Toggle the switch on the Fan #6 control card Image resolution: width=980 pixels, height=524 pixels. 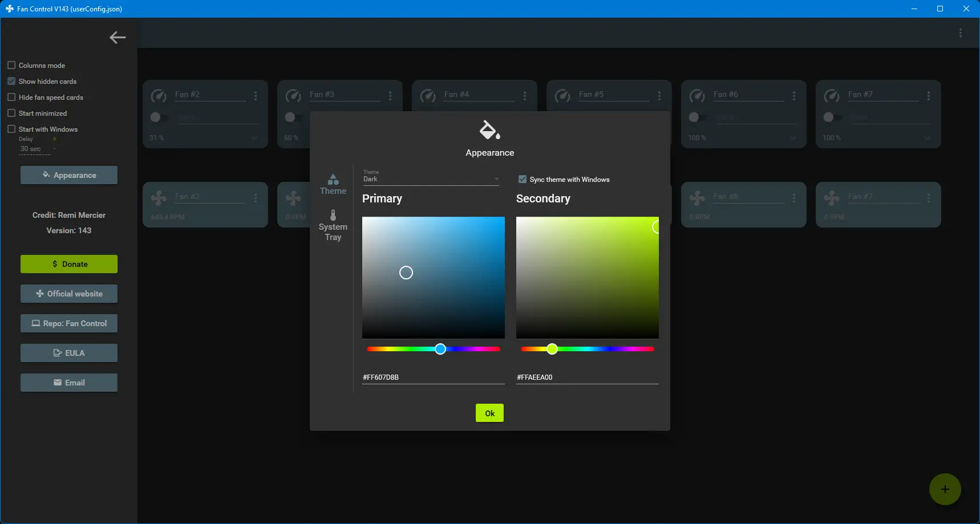click(x=698, y=117)
